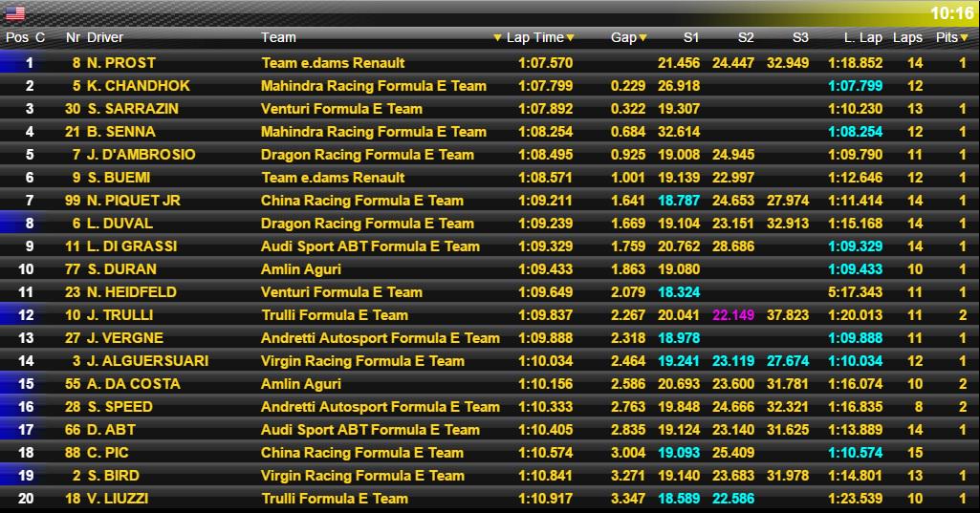Select driver J. VERGNE

click(x=125, y=338)
